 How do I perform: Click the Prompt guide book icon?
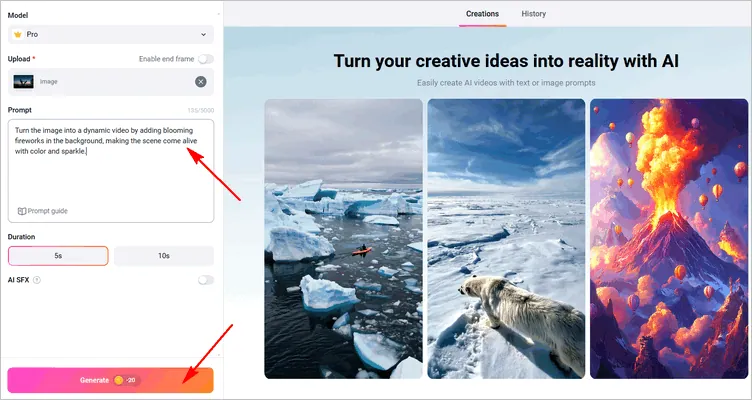point(22,211)
